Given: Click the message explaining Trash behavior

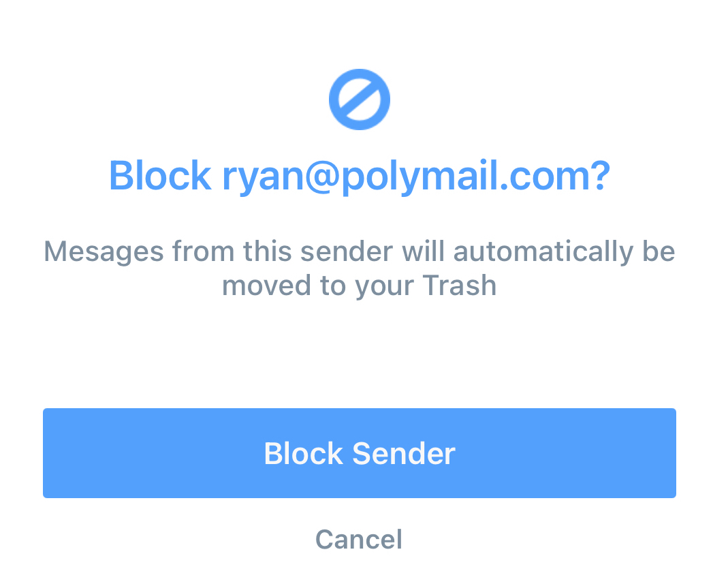Looking at the screenshot, I should point(359,268).
